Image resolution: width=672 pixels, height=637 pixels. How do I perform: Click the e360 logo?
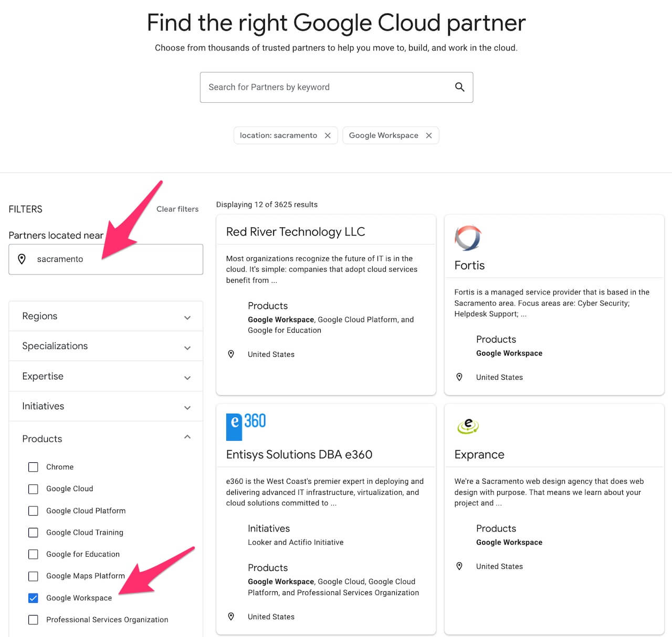point(246,427)
